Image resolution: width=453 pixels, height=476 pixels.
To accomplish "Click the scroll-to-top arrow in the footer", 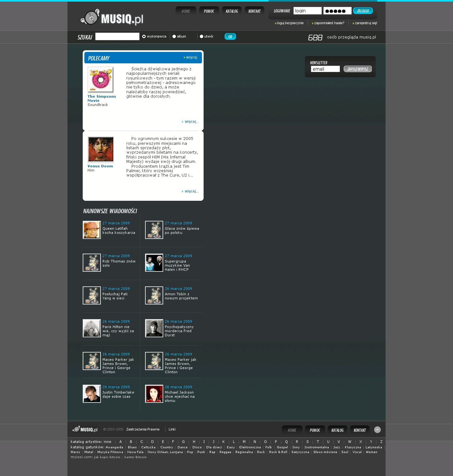I will coord(377,430).
